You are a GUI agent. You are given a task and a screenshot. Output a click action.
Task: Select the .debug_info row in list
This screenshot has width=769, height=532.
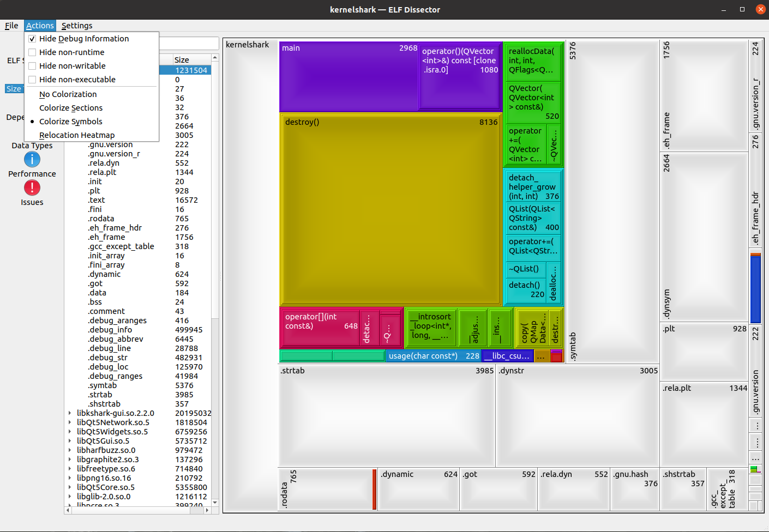pos(110,330)
